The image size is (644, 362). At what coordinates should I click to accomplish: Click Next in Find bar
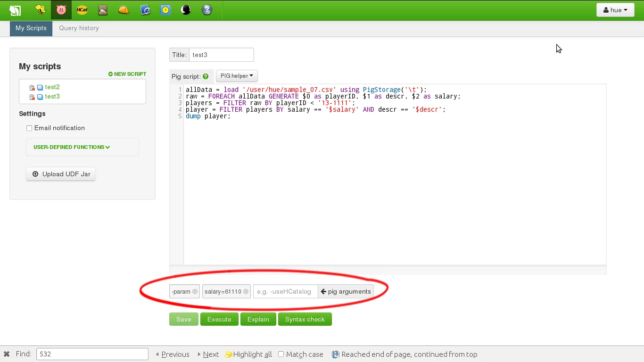[x=208, y=354]
